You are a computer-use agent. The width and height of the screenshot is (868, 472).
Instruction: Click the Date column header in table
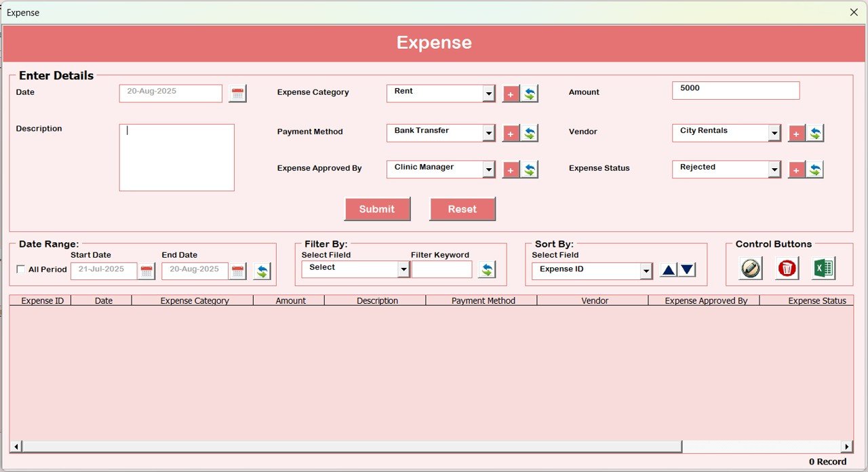(x=102, y=300)
